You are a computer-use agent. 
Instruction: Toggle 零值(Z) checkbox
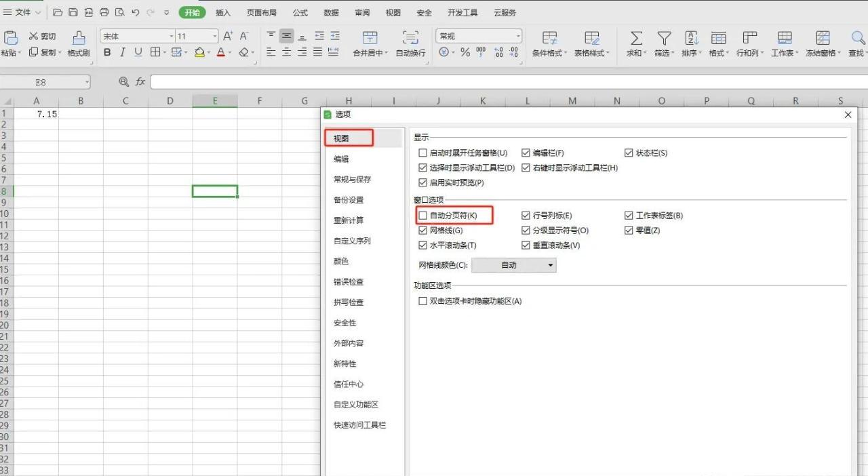(x=629, y=231)
